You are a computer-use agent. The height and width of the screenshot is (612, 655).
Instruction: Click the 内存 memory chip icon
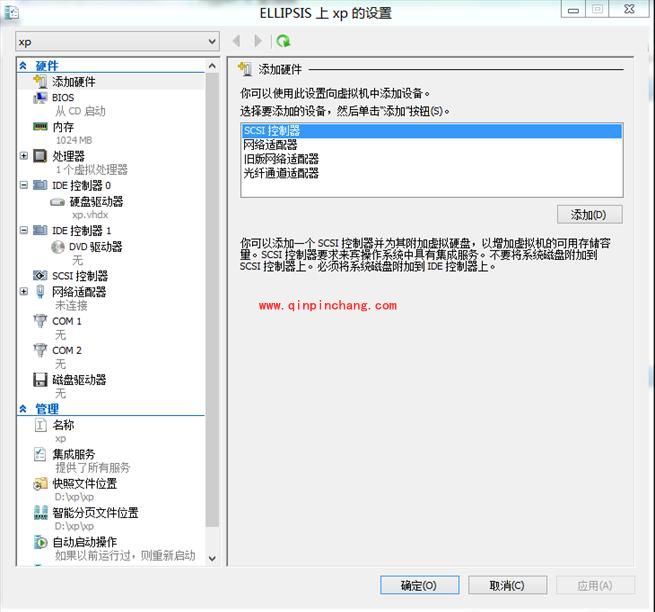40,126
